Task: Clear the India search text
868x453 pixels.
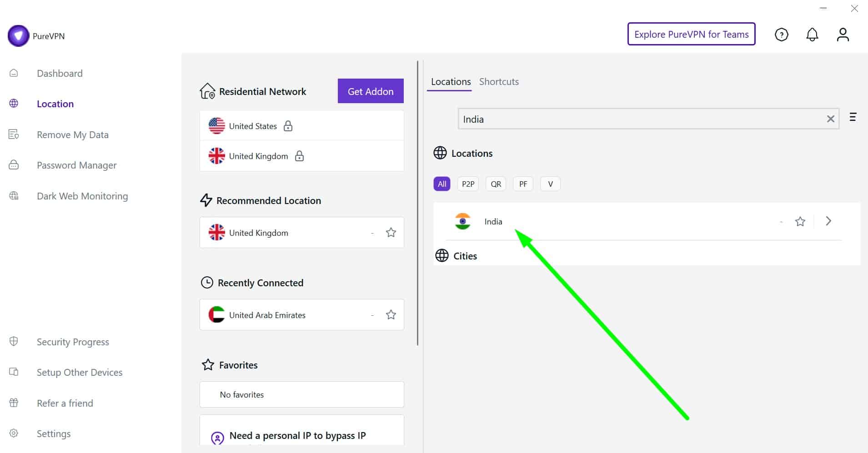Action: tap(830, 119)
